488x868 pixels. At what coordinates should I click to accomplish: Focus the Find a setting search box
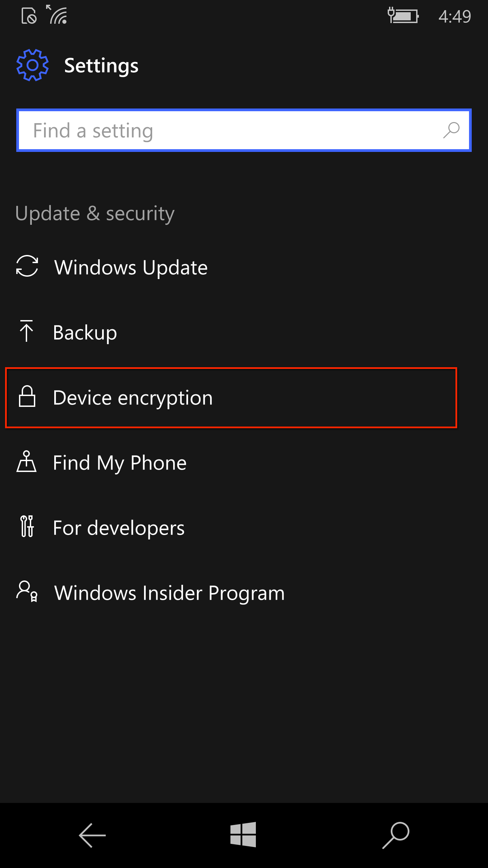244,130
